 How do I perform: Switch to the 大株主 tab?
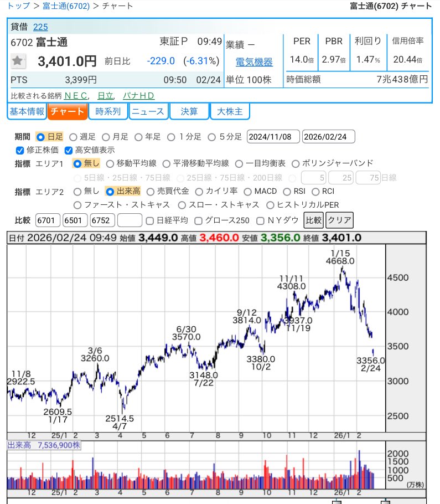(230, 111)
